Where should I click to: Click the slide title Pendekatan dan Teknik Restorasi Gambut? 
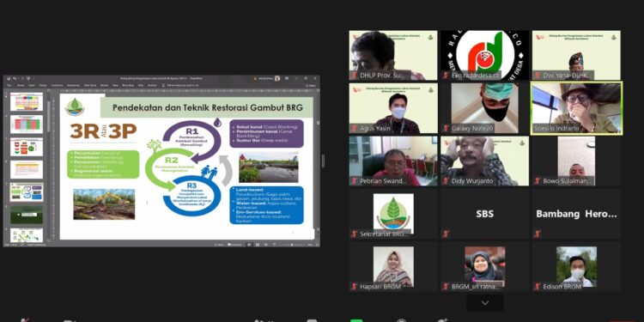tap(208, 107)
